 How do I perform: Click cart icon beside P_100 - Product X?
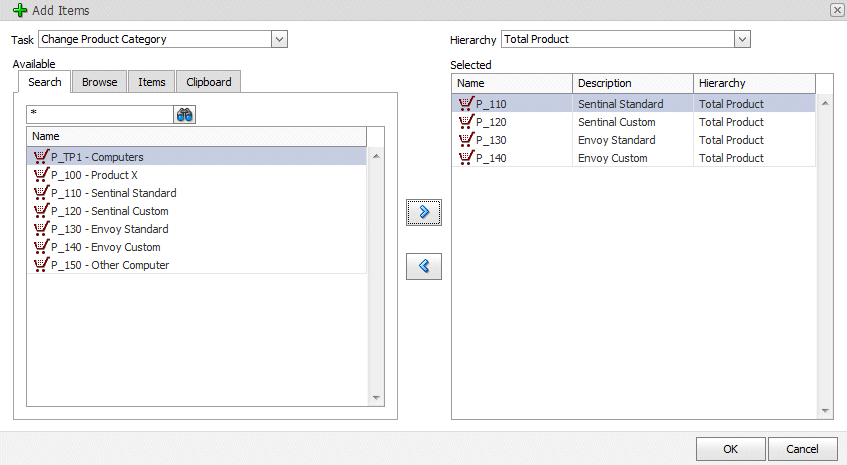pyautogui.click(x=41, y=175)
